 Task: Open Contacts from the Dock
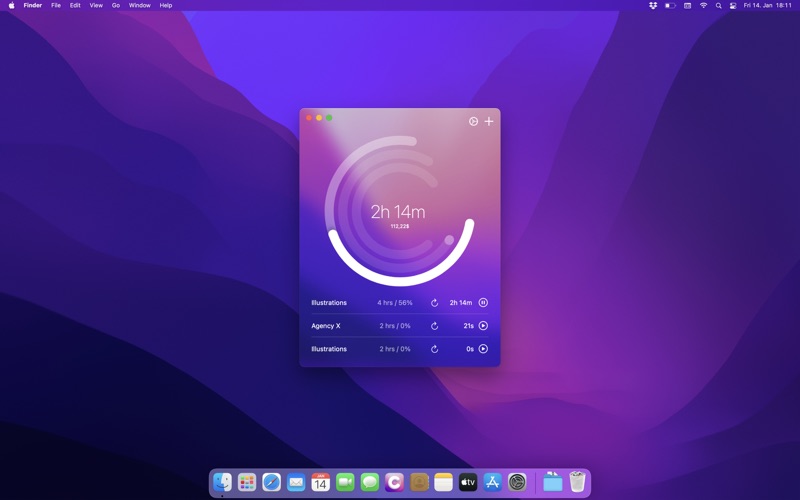coord(419,482)
